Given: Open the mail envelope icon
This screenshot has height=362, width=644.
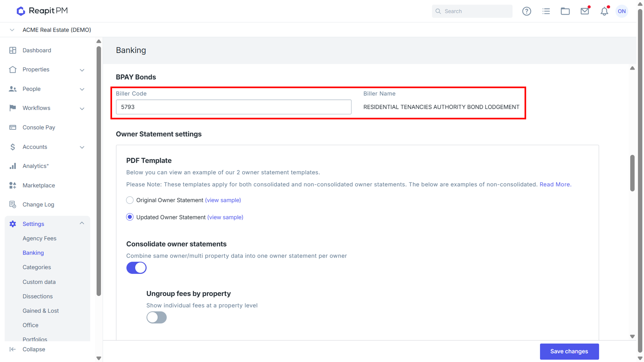Looking at the screenshot, I should coord(585,11).
